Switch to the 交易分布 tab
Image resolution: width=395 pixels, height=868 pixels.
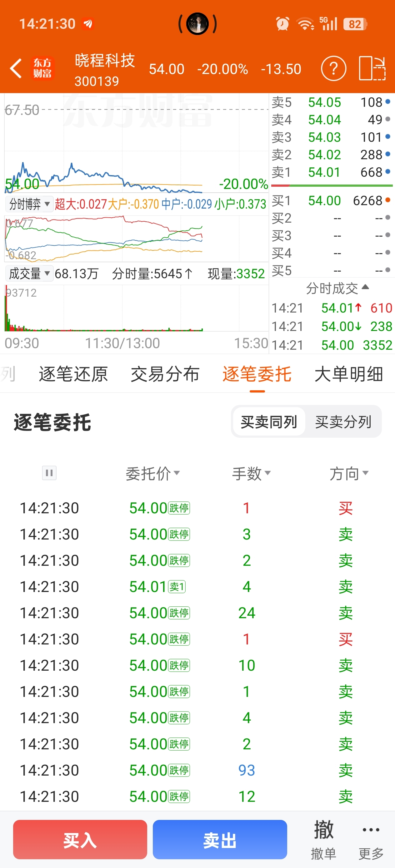(165, 374)
